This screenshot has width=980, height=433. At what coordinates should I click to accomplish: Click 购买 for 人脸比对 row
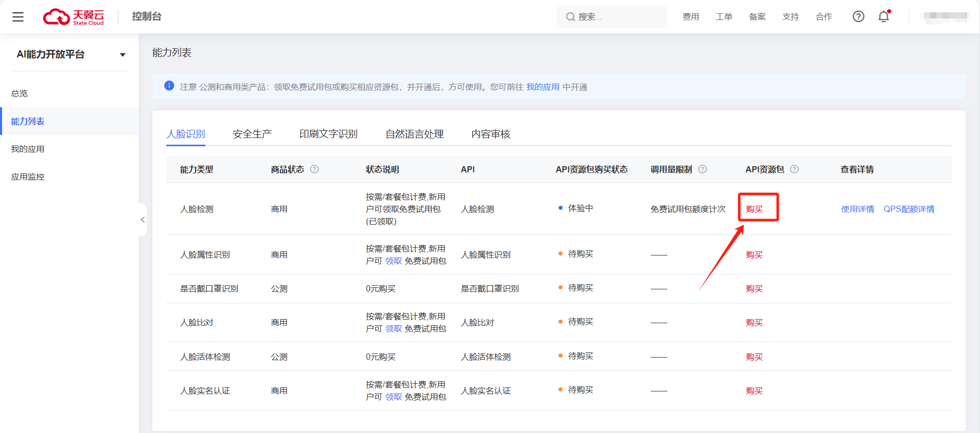pos(754,322)
